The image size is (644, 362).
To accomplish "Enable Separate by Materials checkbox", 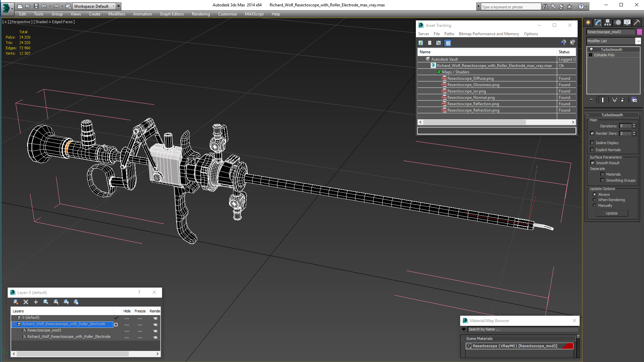I will pyautogui.click(x=603, y=174).
